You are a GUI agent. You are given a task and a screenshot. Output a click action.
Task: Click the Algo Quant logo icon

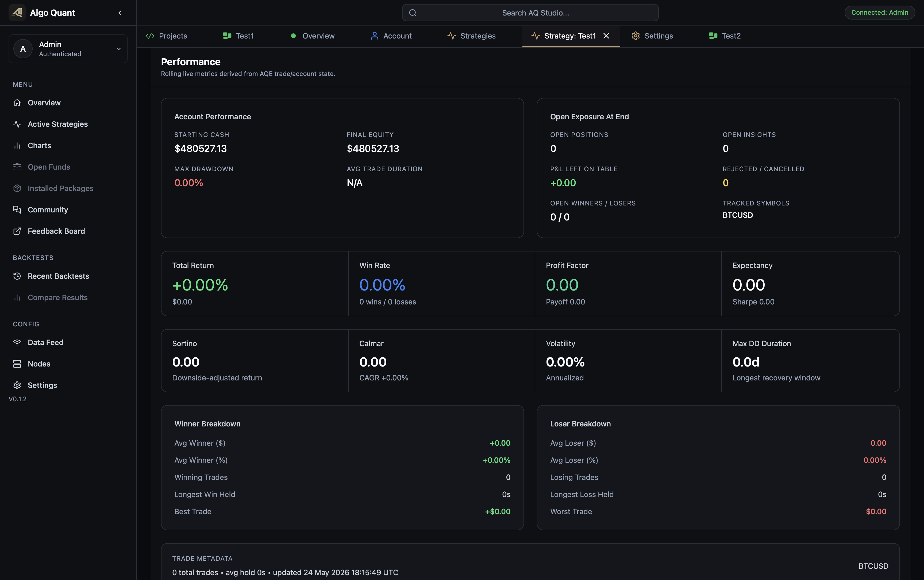click(x=17, y=13)
